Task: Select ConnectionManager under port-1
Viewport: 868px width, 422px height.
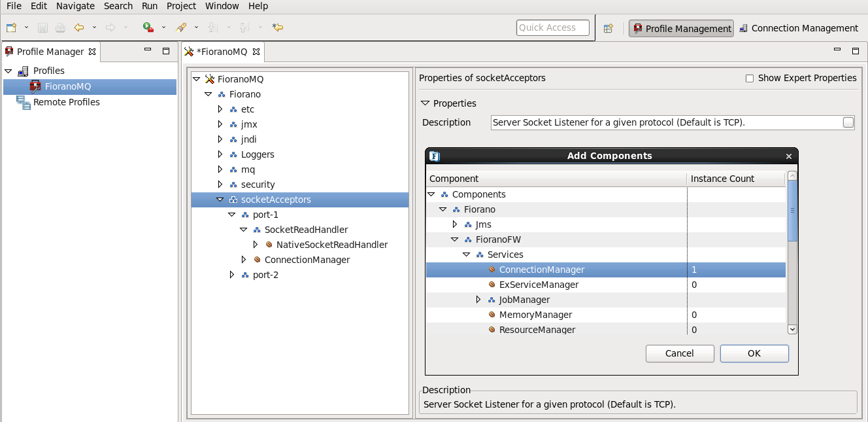Action: (x=307, y=260)
